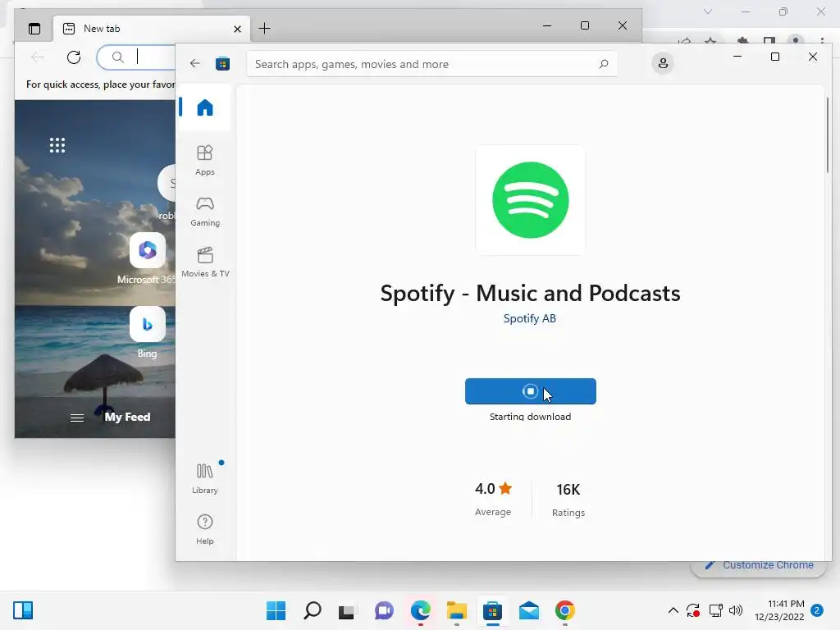
Task: Switch to Google Chrome from taskbar
Action: coord(564,610)
